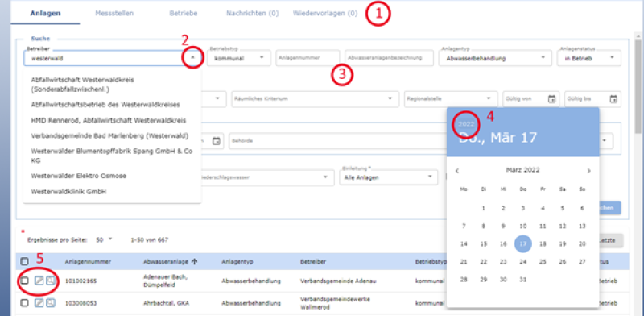Image resolution: width=644 pixels, height=316 pixels.
Task: Click the cell Verbandsgemeindewerke Wallmerod
Action: [335, 303]
